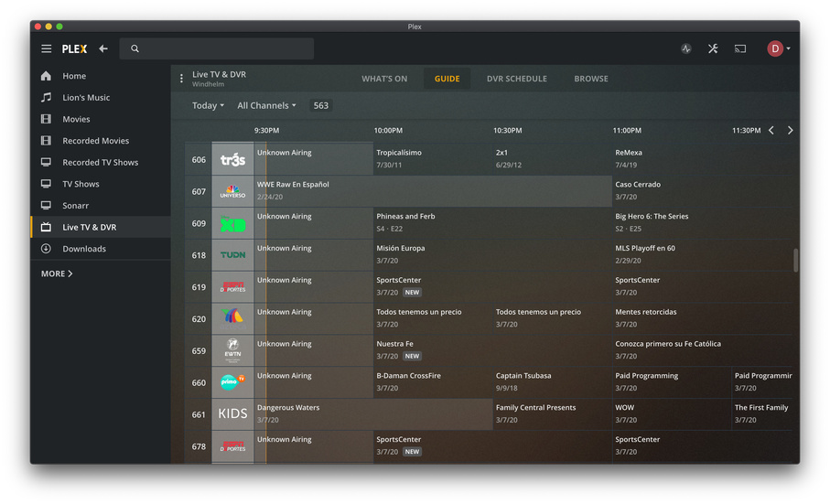
Task: Expand the account dropdown arrow
Action: tap(788, 48)
